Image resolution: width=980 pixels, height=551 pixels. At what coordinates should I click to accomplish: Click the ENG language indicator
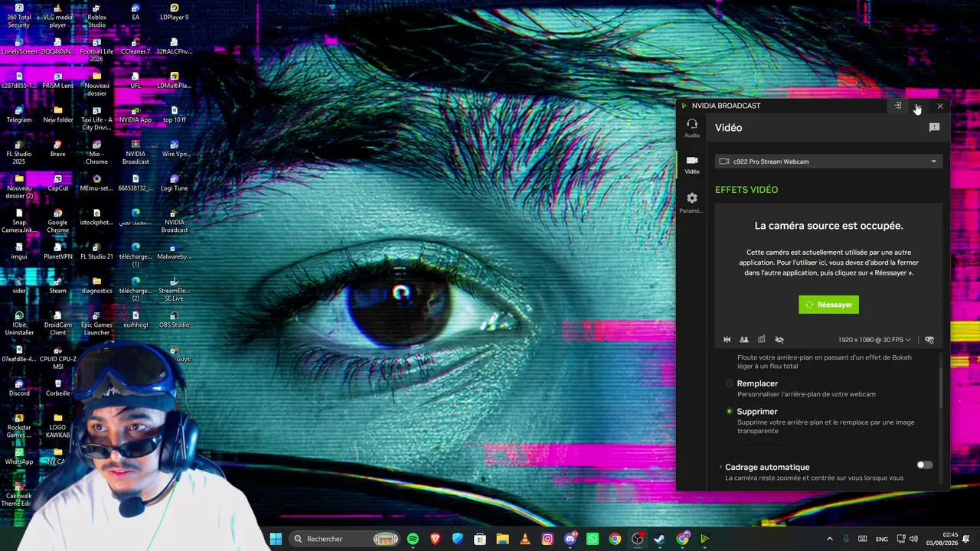tap(882, 539)
